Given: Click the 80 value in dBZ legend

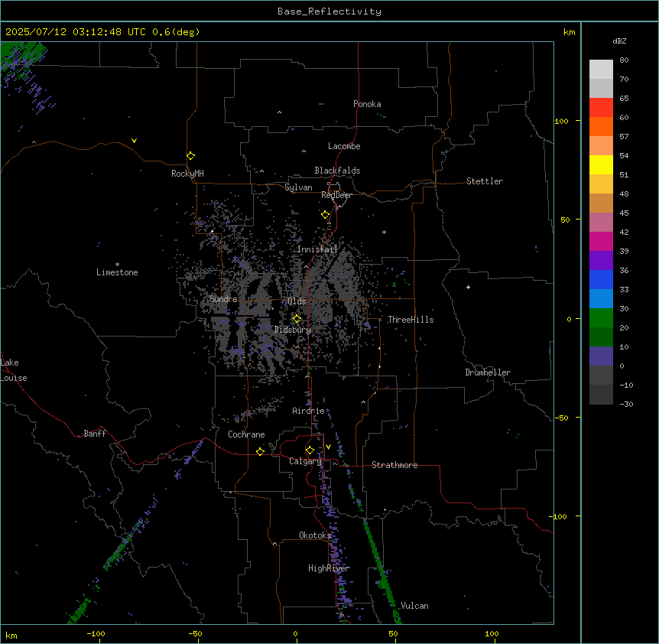Looking at the screenshot, I should coord(624,60).
